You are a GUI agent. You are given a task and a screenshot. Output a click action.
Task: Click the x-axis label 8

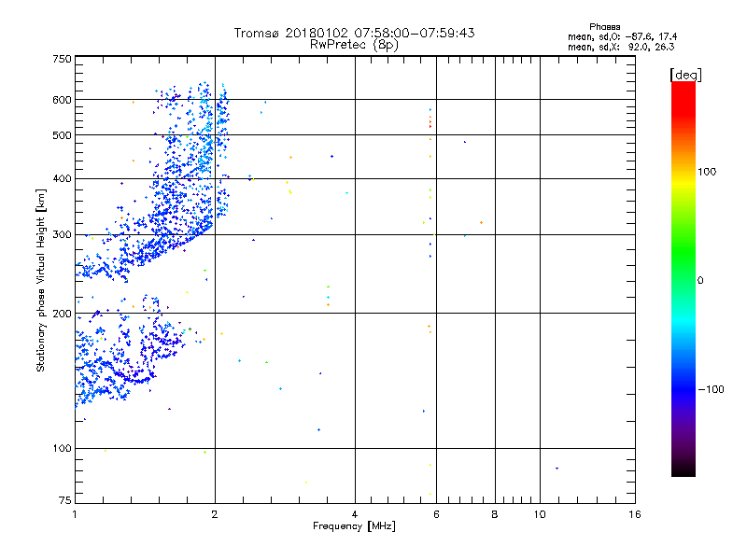pos(495,514)
